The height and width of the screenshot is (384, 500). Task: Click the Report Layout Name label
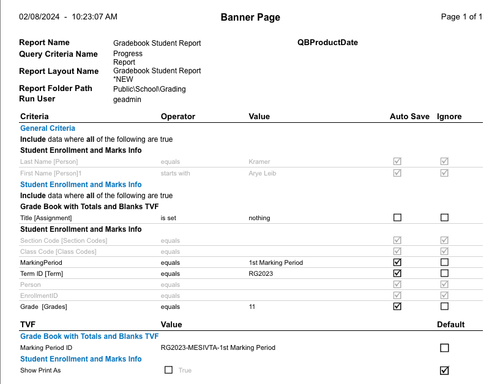coord(59,71)
